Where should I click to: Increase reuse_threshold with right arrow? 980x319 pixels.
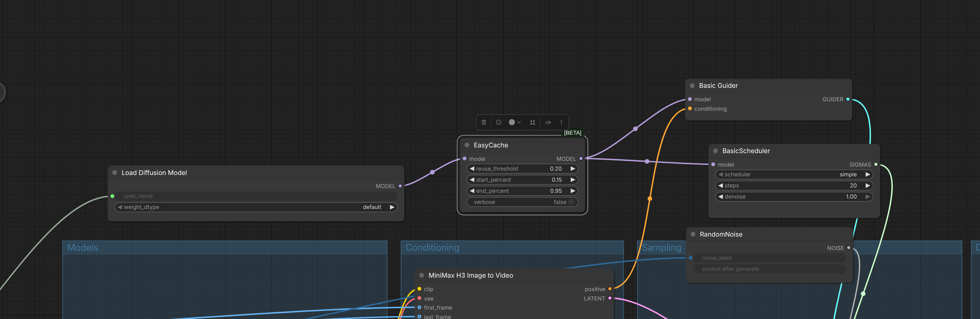[x=573, y=169]
